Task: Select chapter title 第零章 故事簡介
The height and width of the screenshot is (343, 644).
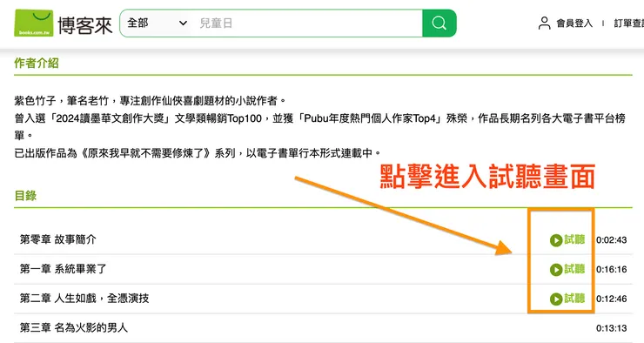Action: pyautogui.click(x=58, y=239)
